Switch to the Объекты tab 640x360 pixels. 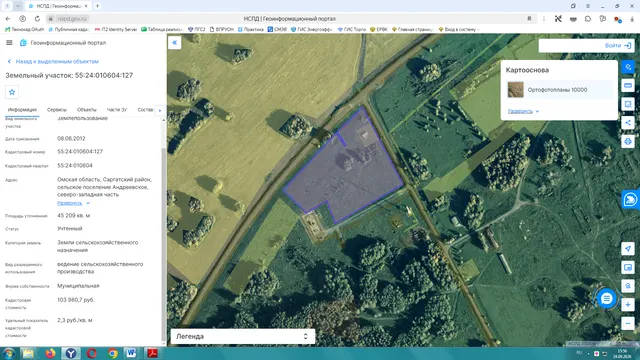[x=87, y=110]
